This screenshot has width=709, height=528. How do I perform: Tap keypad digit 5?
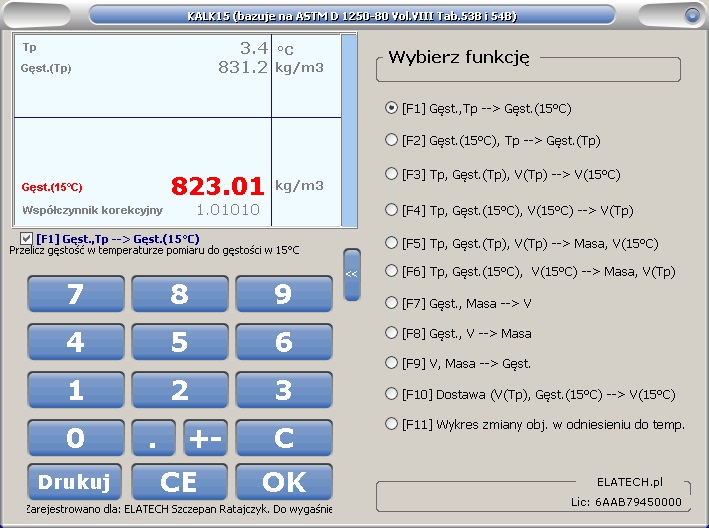click(x=180, y=342)
